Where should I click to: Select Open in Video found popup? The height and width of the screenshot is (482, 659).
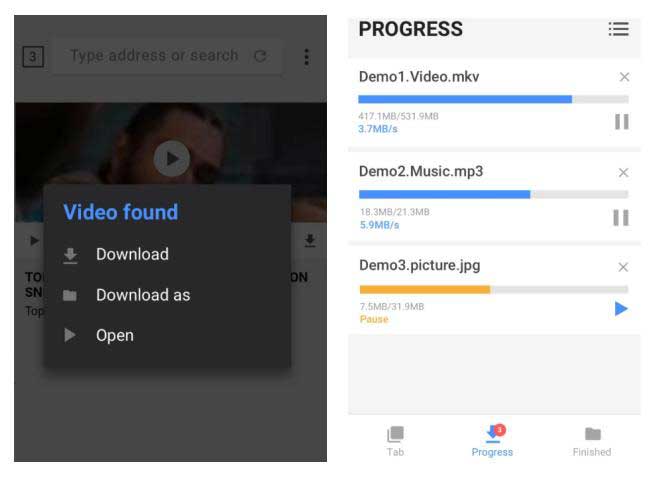coord(114,335)
